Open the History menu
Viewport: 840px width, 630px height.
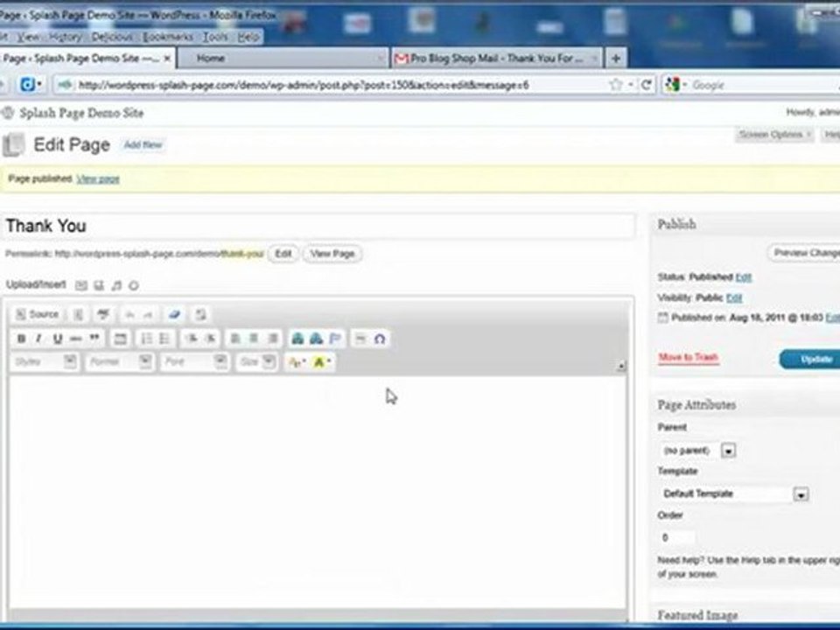(66, 37)
